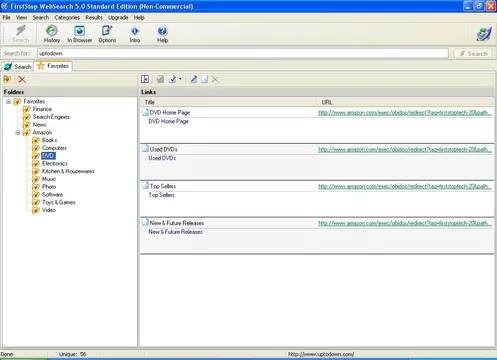497x360 pixels.
Task: Open the DVD Home Page amazon URL
Action: pos(405,113)
